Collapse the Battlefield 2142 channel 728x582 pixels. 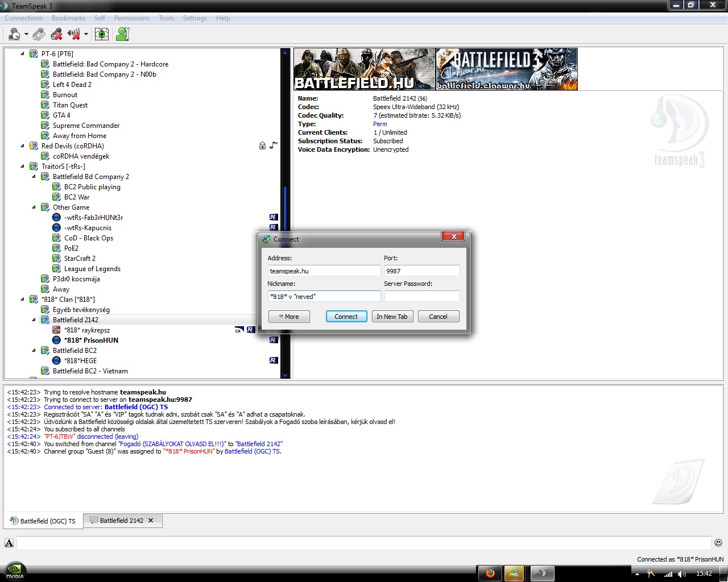[x=34, y=320]
